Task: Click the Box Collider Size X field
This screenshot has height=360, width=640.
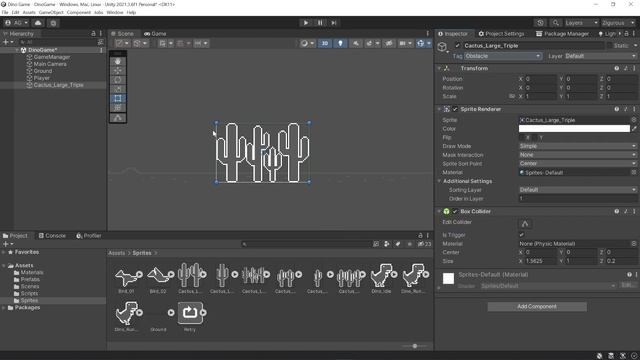Action: (540, 261)
